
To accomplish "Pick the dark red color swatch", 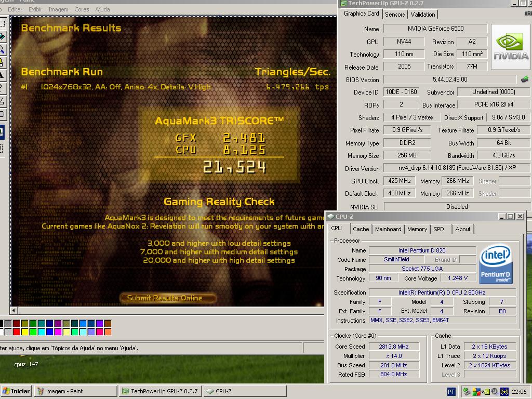I will (x=16, y=323).
